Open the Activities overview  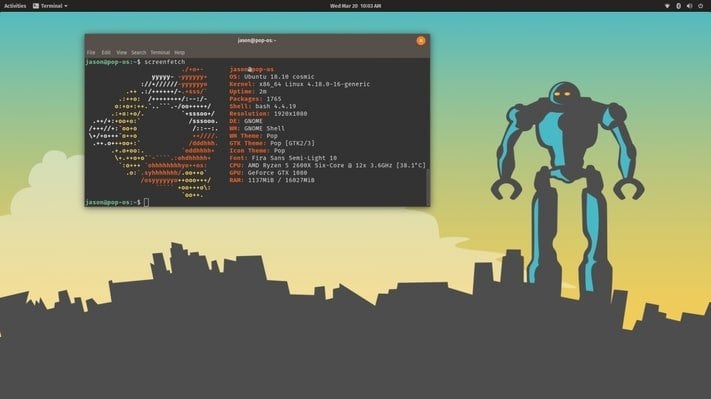click(x=15, y=6)
